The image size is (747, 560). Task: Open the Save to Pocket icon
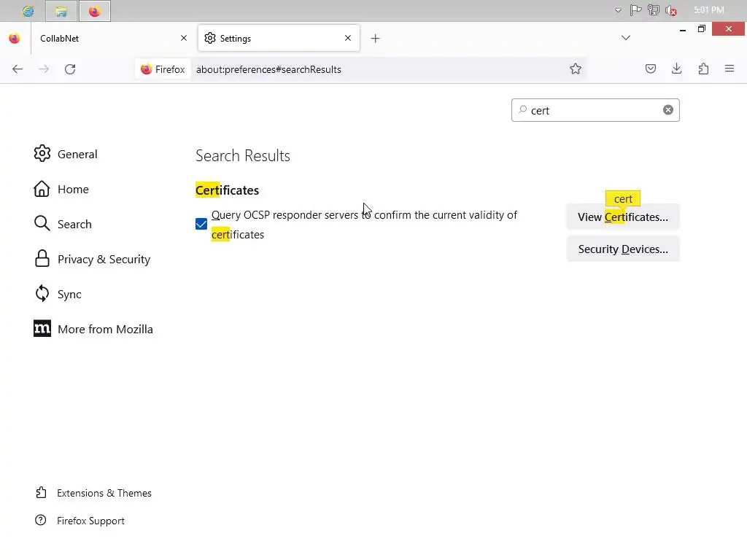pos(651,69)
